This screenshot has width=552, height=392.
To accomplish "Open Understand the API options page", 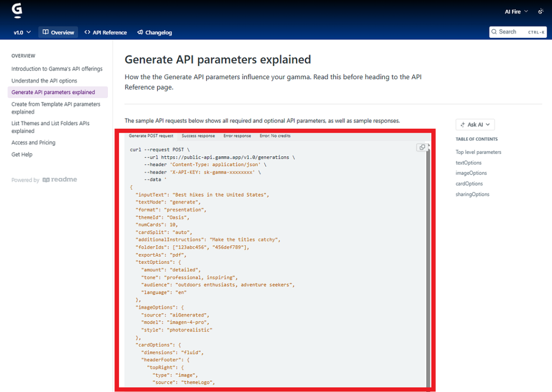I will click(x=44, y=81).
